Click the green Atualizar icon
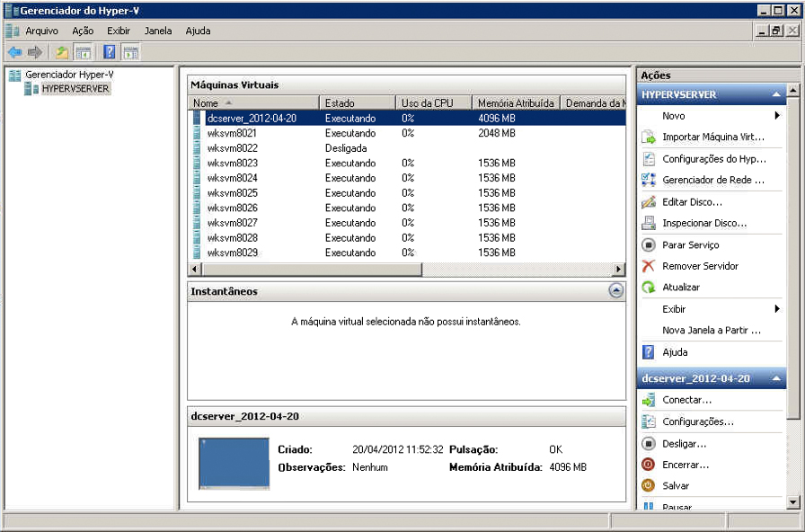 pyautogui.click(x=649, y=288)
